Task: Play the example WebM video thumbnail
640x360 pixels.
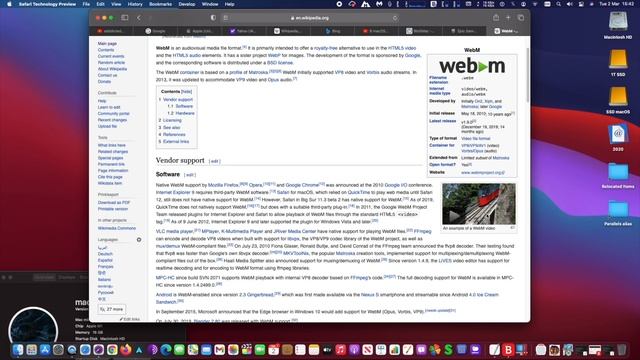Action: point(479,204)
